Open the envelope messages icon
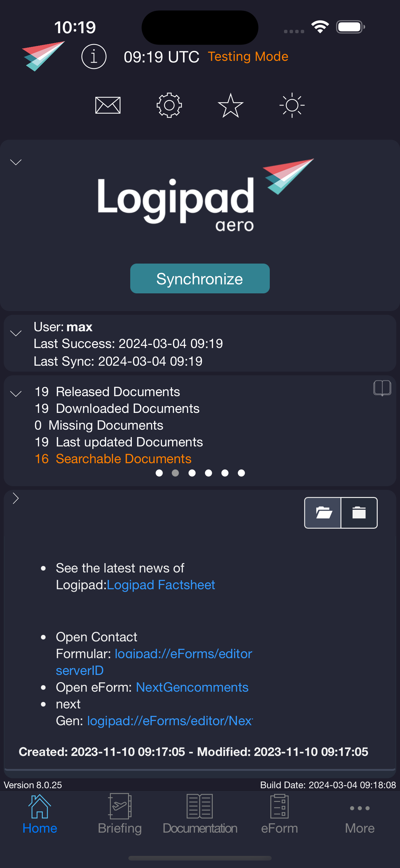Screen dimensions: 400x868 click(107, 105)
